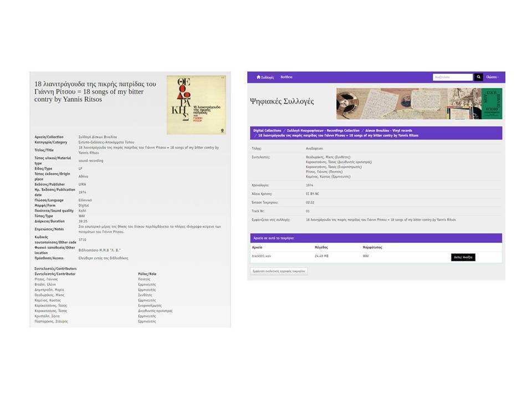532x399 pixels.
Task: Focus the search input in purple navbar
Action: 453,77
